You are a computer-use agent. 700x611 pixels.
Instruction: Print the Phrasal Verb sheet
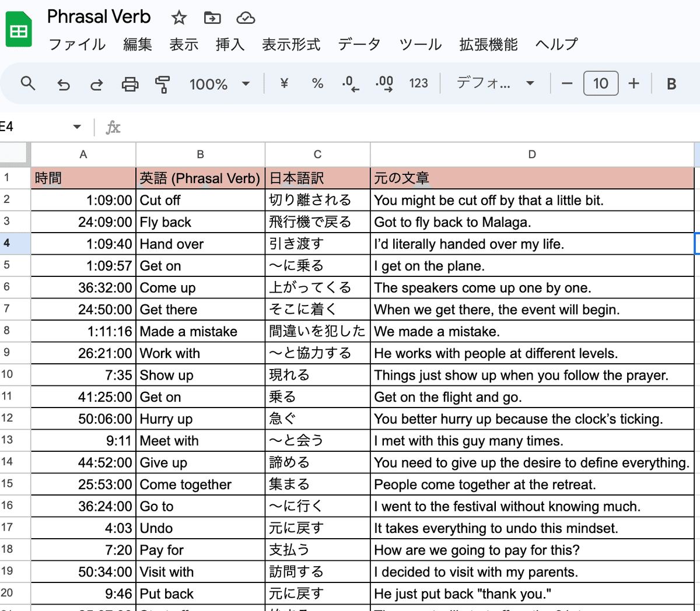point(129,83)
